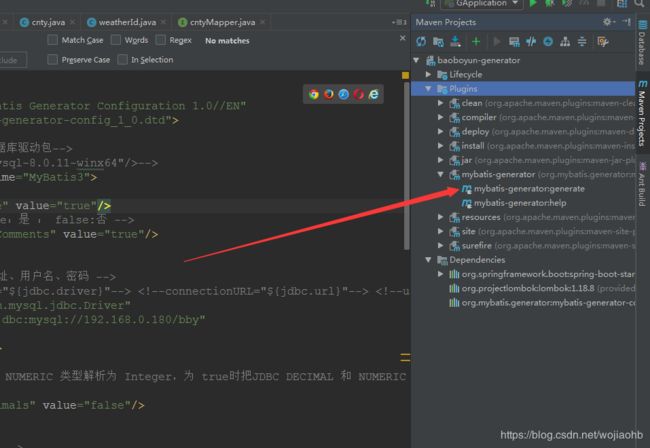Screen dimensions: 650x448
Task: Collapse baoboyun-generator project node
Action: [416, 60]
